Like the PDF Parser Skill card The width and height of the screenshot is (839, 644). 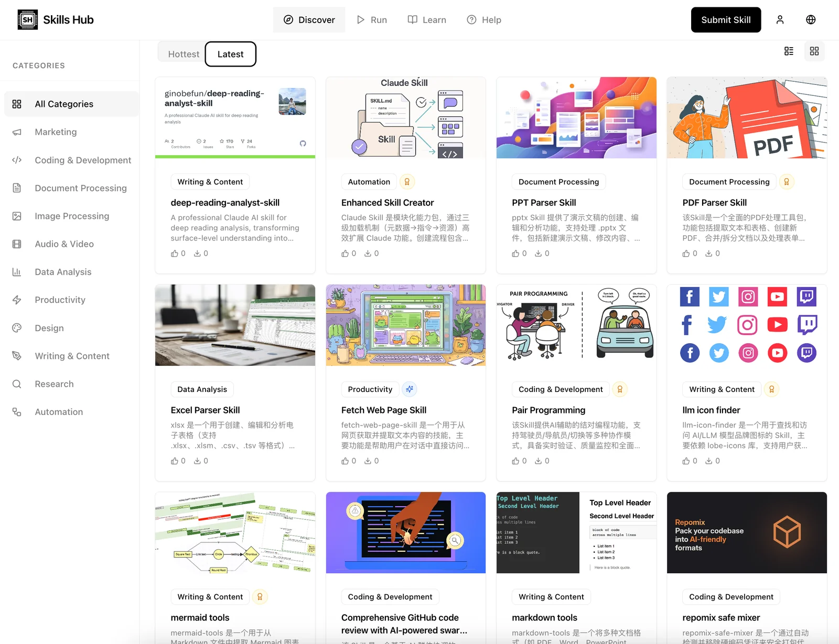(x=686, y=254)
